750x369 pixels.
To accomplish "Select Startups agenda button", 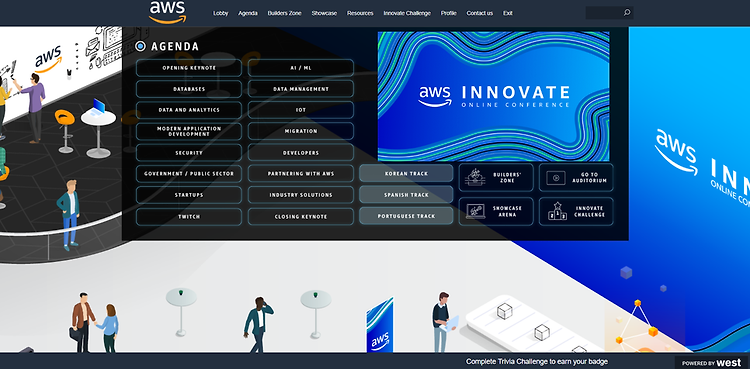I will (189, 195).
